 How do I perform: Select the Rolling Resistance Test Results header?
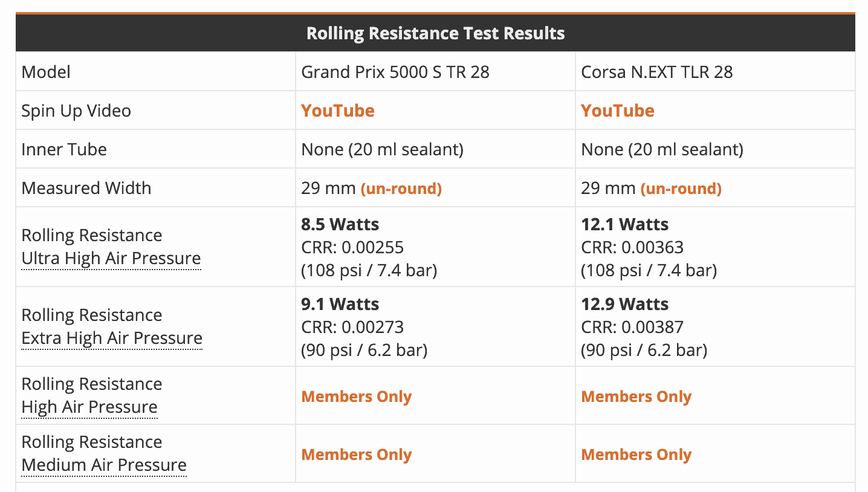[435, 33]
